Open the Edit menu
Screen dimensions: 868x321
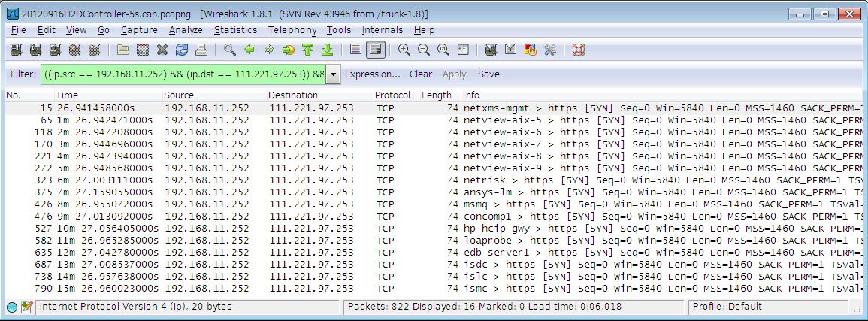point(47,30)
